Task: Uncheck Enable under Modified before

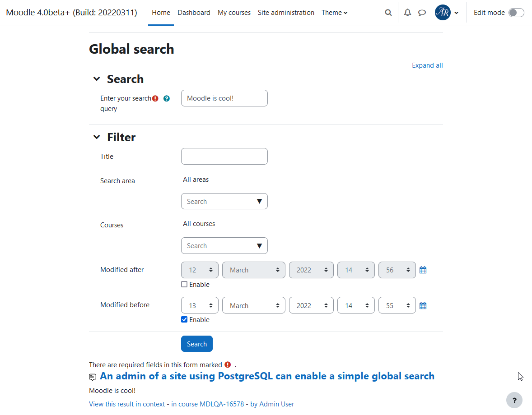Action: point(184,319)
